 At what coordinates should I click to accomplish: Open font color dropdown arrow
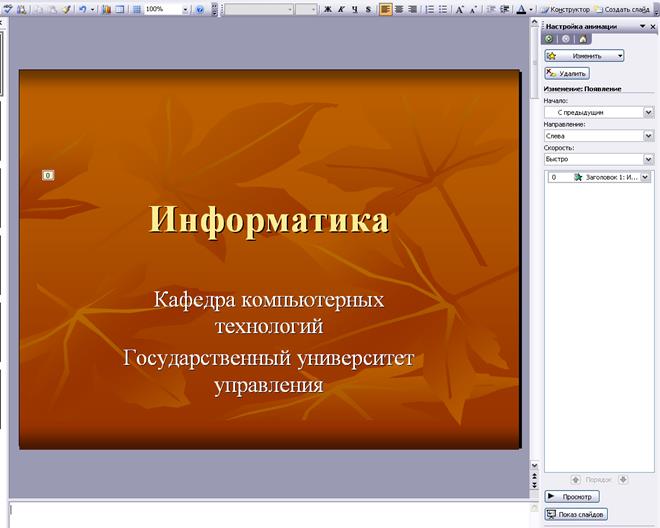click(531, 9)
